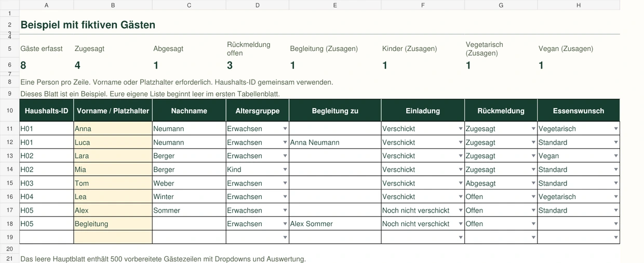Click the Rückmeldung column heading

click(x=501, y=111)
